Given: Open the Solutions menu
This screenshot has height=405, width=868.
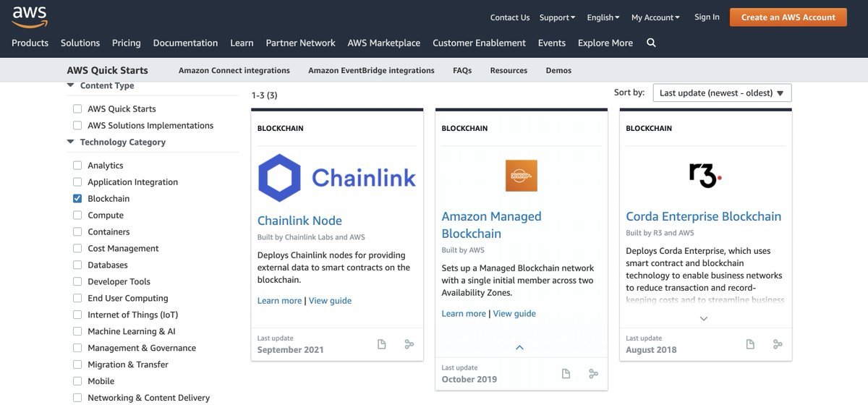Looking at the screenshot, I should click(80, 43).
